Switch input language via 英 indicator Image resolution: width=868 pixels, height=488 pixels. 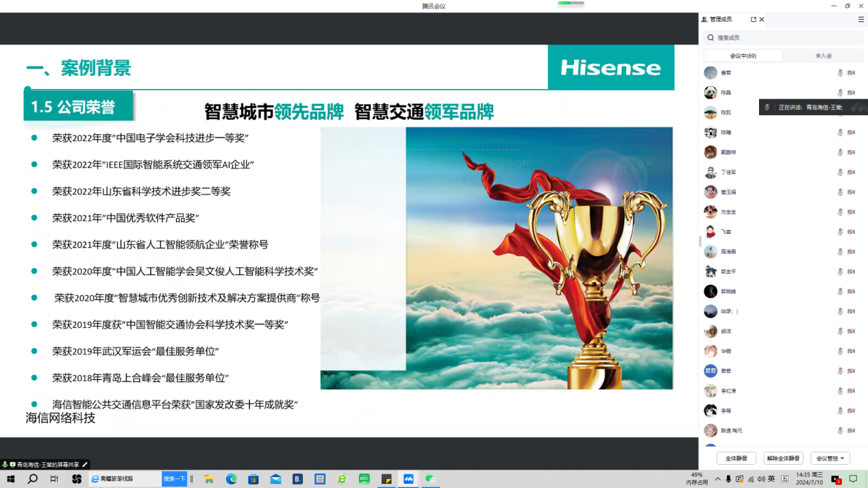click(771, 479)
